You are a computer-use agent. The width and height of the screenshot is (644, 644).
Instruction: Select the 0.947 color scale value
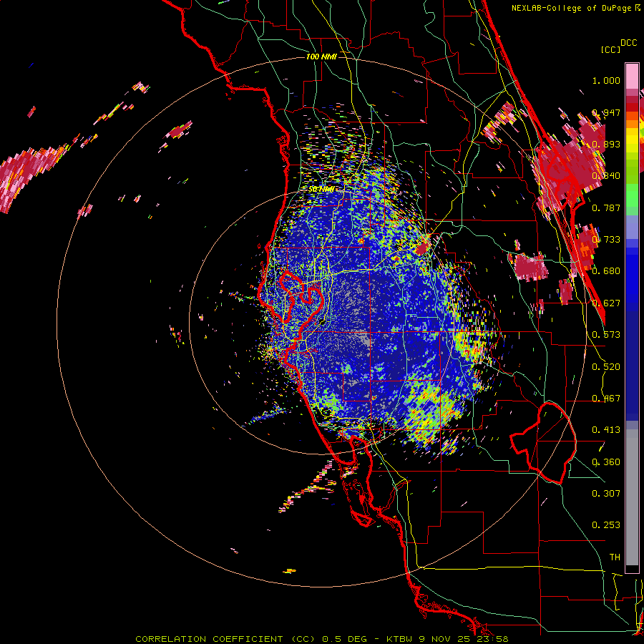tap(606, 112)
